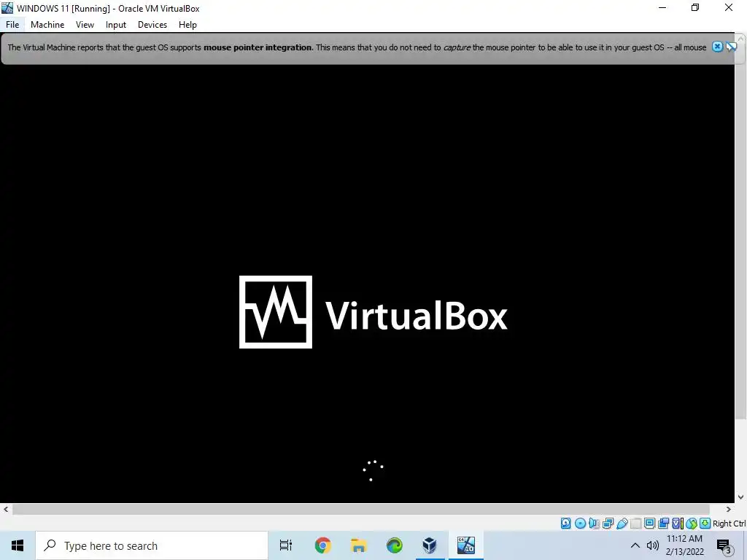
Task: Minimize the VirtualBox VM window
Action: 662,7
